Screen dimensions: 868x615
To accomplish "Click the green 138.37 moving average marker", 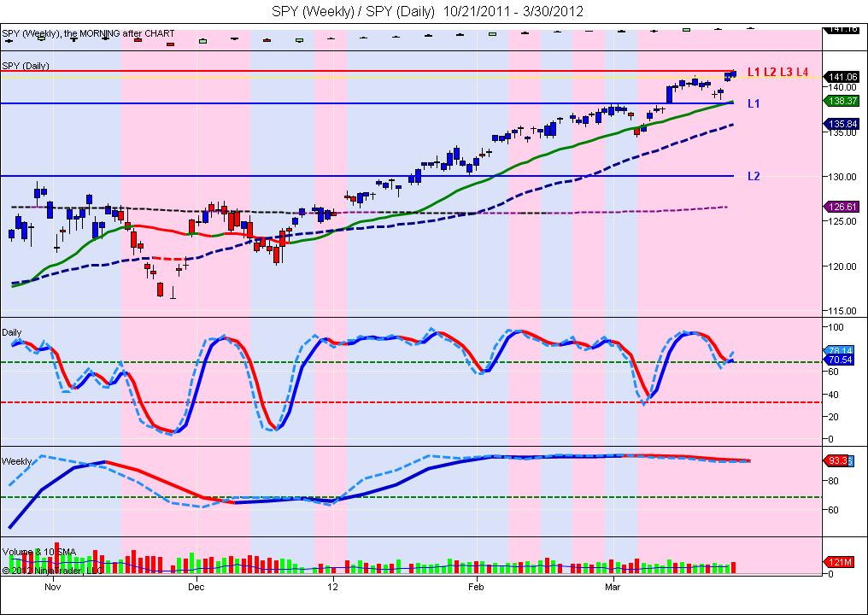I will (842, 101).
